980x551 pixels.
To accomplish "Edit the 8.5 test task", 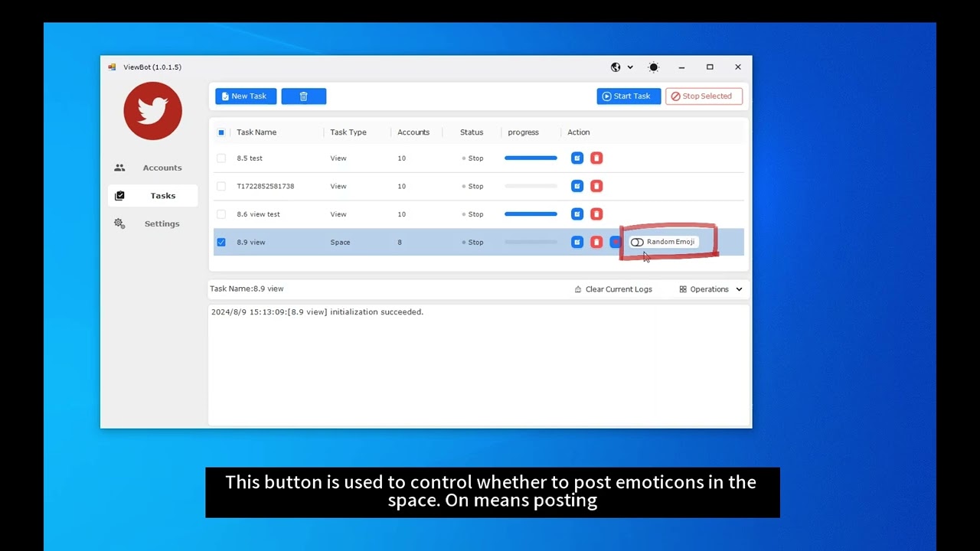I will tap(577, 158).
